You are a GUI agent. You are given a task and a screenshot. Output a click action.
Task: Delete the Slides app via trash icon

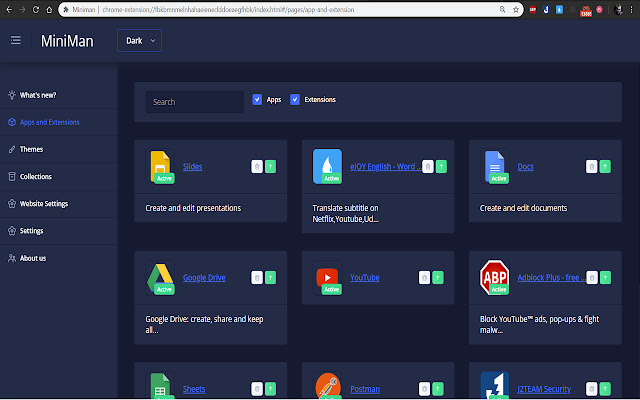(x=257, y=167)
